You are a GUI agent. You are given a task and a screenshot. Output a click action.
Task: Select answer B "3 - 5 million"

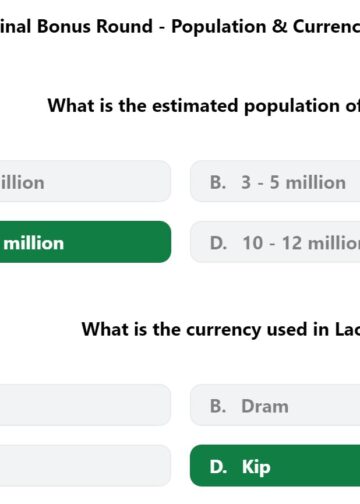[x=275, y=181]
